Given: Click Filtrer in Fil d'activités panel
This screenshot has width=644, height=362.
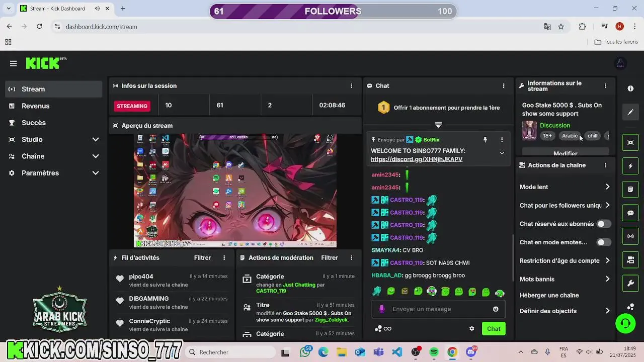Looking at the screenshot, I should (203, 258).
